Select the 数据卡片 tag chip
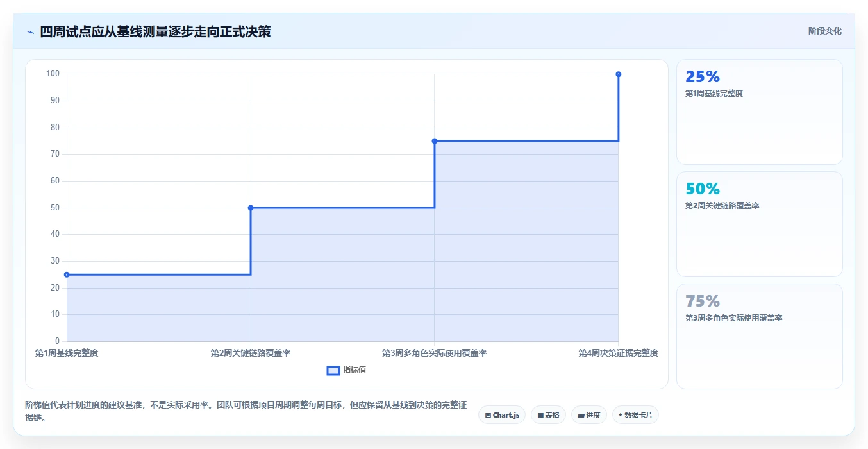 tap(635, 415)
